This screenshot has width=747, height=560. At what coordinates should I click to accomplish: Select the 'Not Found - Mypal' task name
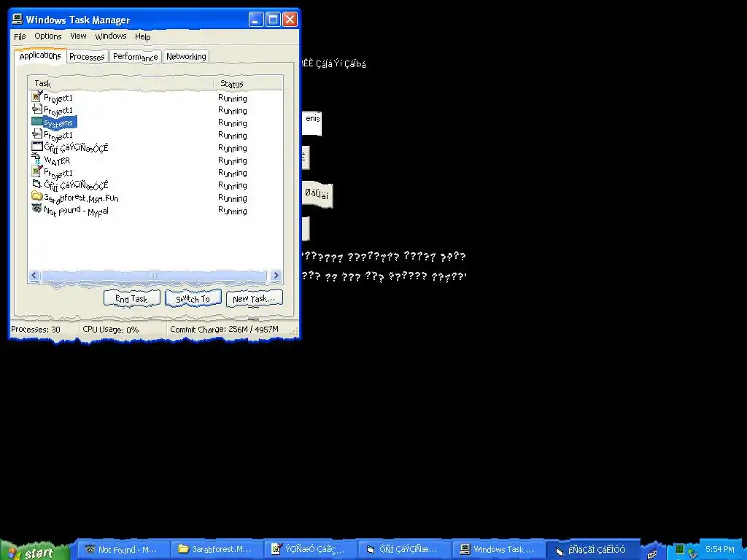click(x=76, y=211)
